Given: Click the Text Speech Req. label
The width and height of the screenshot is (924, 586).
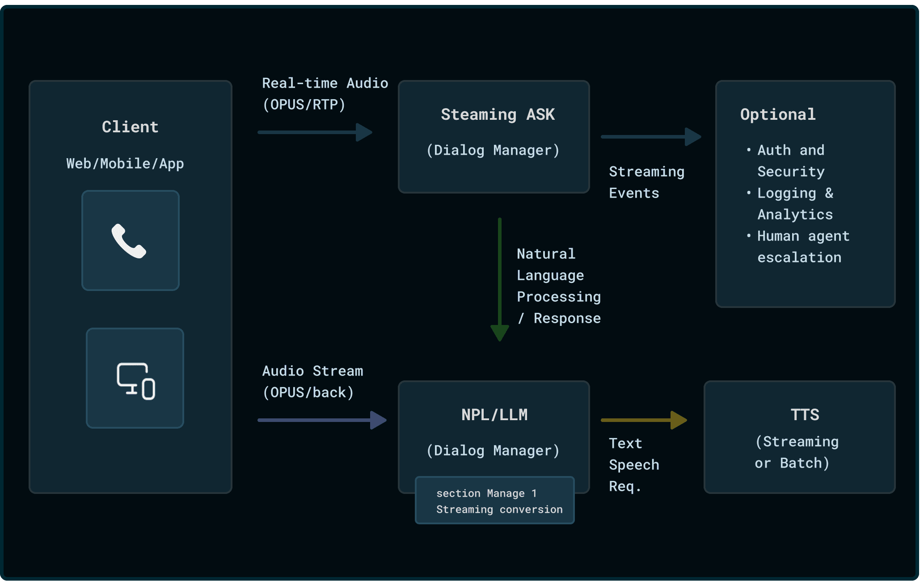Looking at the screenshot, I should 634,465.
